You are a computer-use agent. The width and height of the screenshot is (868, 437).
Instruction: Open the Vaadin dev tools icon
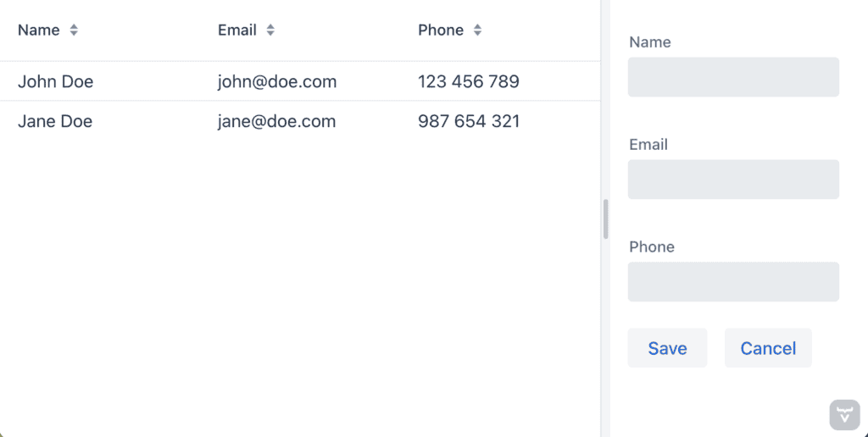point(843,414)
